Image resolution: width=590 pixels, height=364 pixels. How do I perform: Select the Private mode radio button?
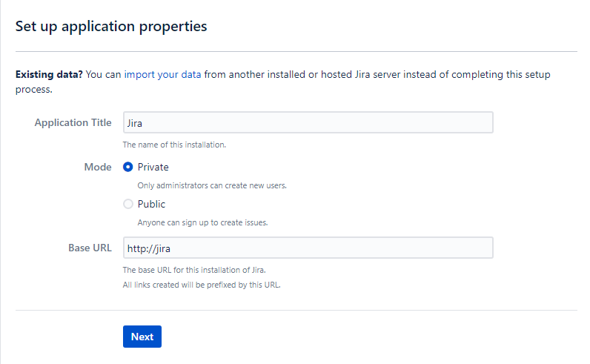[128, 167]
